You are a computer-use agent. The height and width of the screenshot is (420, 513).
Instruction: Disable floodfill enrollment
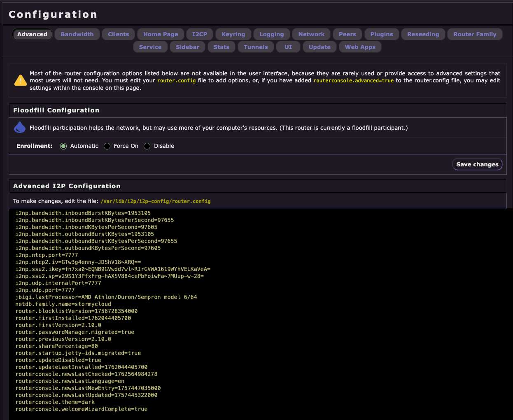click(x=147, y=146)
